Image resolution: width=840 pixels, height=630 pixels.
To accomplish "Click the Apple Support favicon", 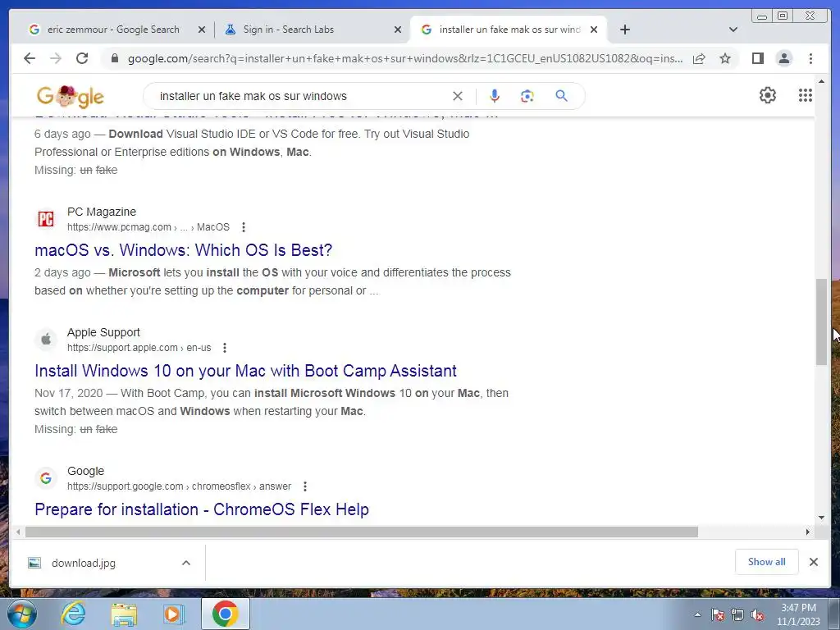I will coord(46,339).
